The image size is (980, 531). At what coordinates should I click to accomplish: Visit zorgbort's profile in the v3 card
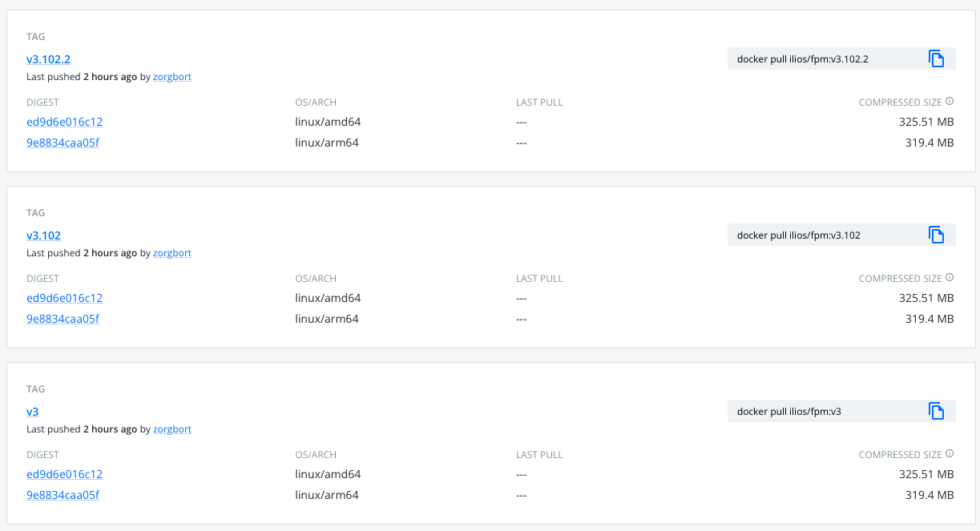(x=172, y=429)
